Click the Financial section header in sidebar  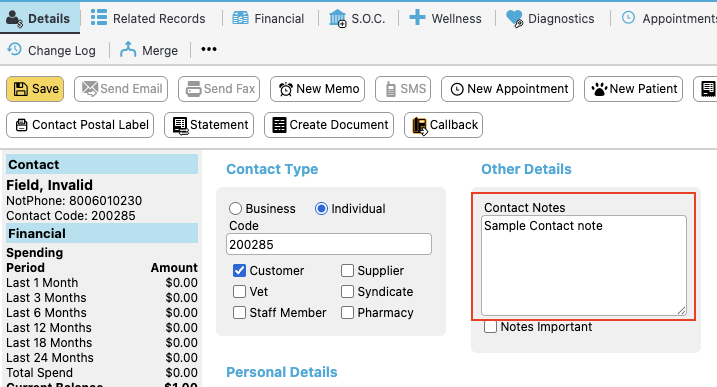[x=102, y=233]
